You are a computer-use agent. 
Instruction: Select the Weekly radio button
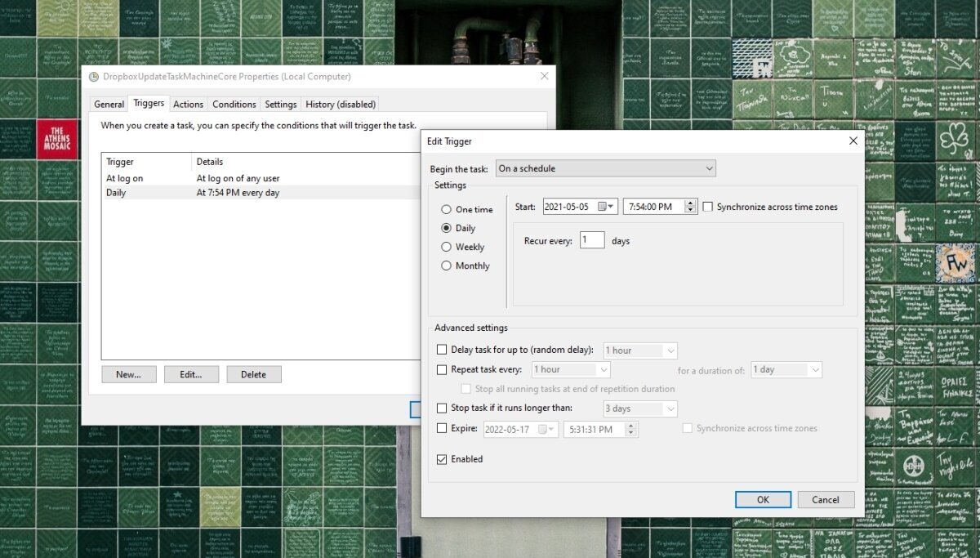pyautogui.click(x=446, y=247)
